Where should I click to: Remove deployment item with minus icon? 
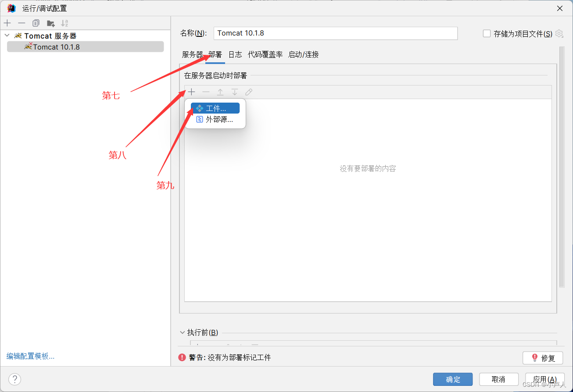coord(206,92)
